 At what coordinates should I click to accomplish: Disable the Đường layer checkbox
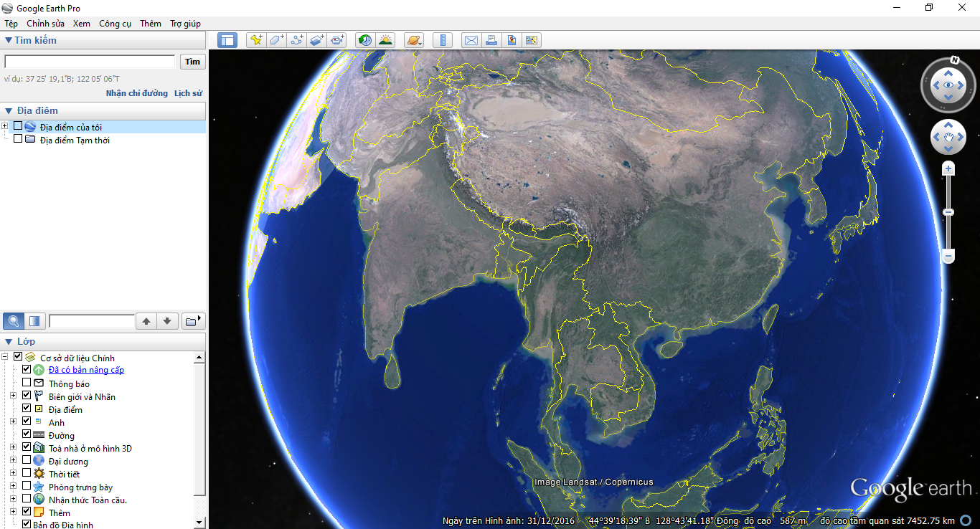27,434
